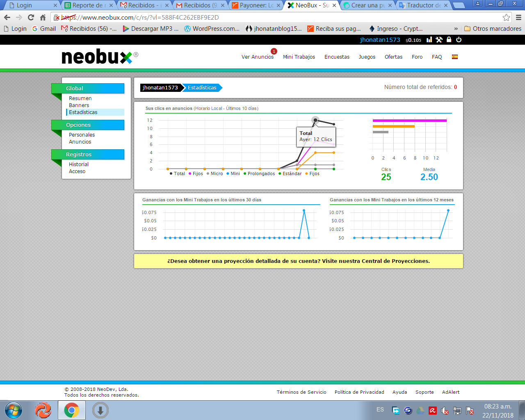525x420 pixels.
Task: Expand the hidden bookmarks chevron
Action: tap(456, 29)
